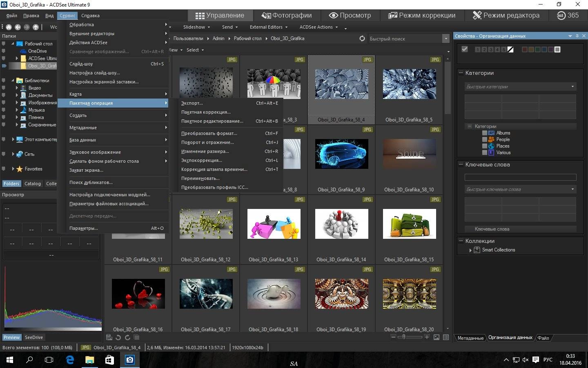Screen dimensions: 588x368
Task: Switch to Просмотр mode
Action: coord(350,16)
